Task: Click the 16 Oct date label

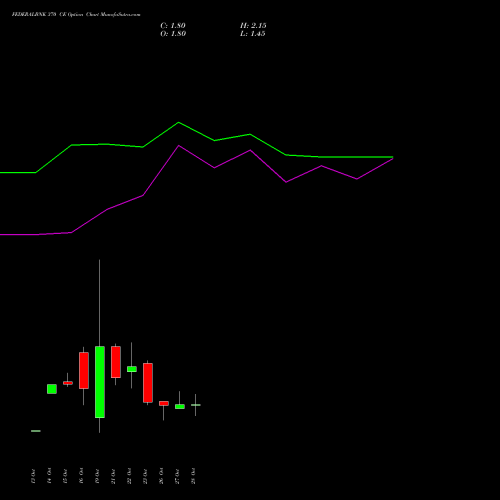Action: pyautogui.click(x=81, y=476)
